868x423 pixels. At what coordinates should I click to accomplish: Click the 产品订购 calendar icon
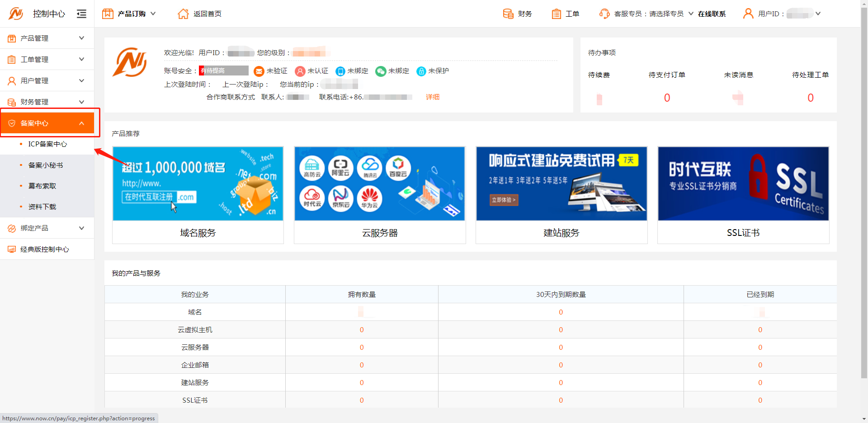pyautogui.click(x=108, y=14)
